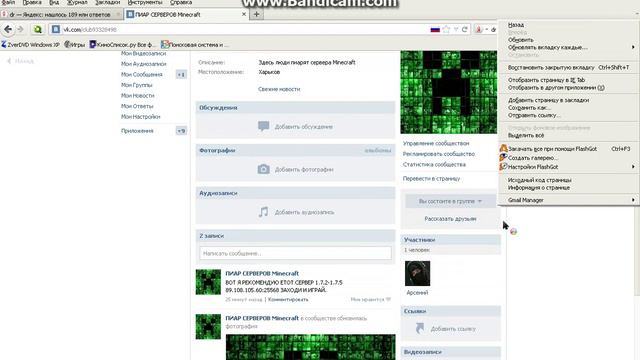The width and height of the screenshot is (640, 360).
Task: Click the FlashGot download-all icon in context menu
Action: click(503, 149)
